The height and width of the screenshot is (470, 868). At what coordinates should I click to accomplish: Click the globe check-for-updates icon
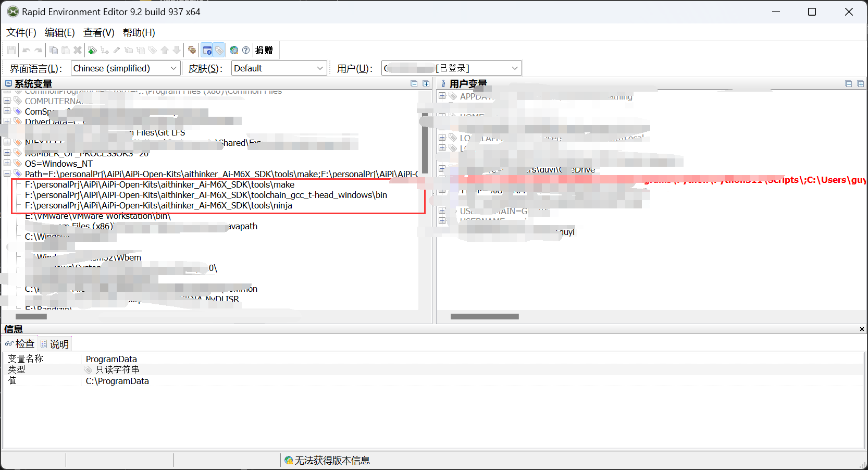[234, 50]
